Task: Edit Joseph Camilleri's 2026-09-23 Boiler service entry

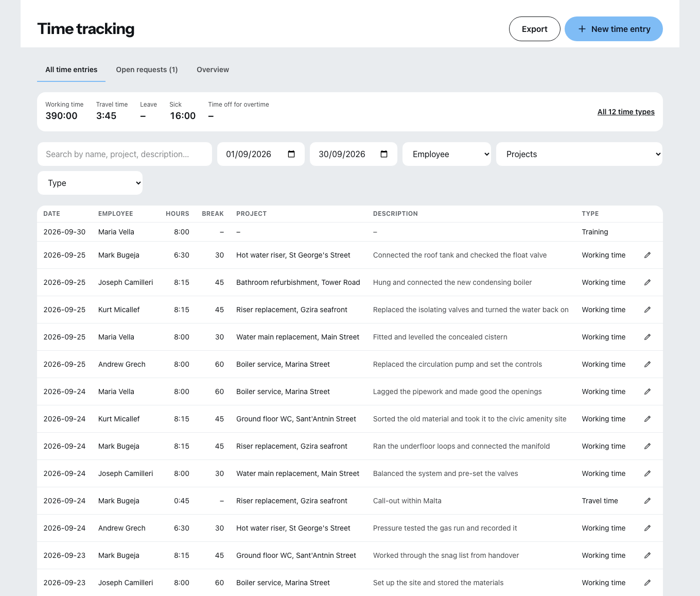Action: pyautogui.click(x=647, y=583)
